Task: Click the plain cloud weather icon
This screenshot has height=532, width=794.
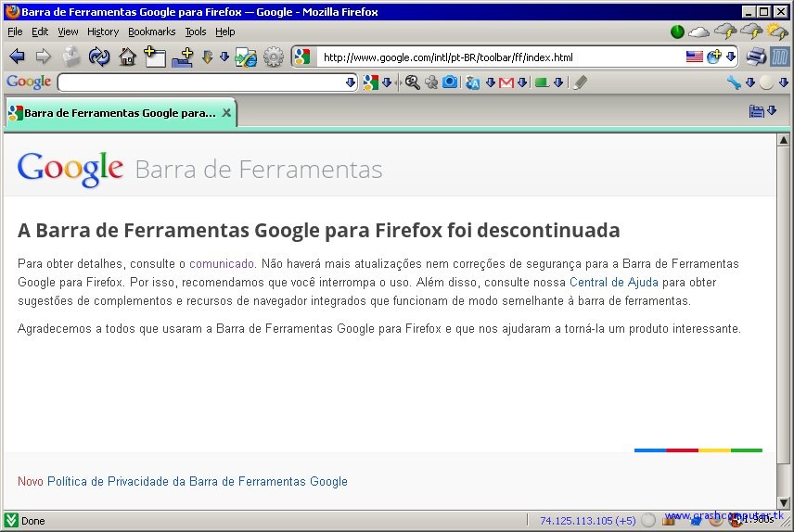Action: [698, 32]
